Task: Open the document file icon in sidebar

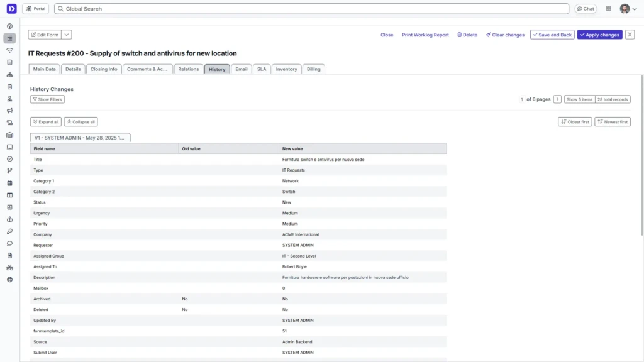Action: point(10,256)
